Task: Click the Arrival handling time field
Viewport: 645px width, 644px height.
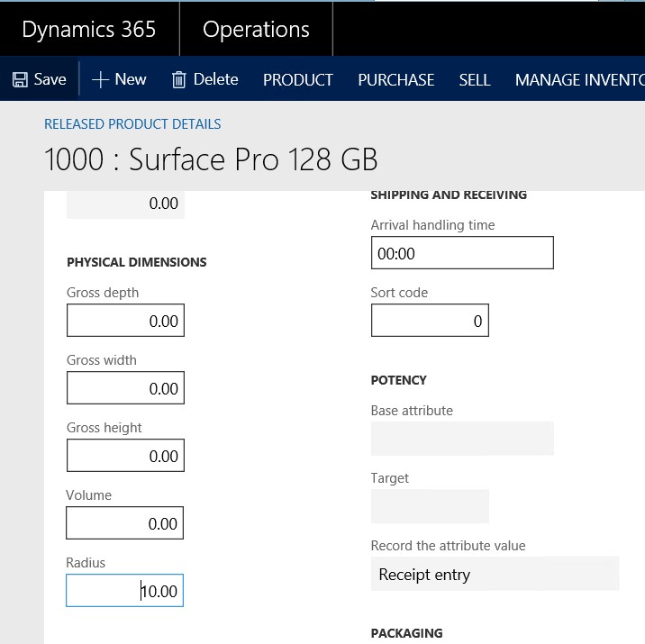Action: click(x=462, y=254)
